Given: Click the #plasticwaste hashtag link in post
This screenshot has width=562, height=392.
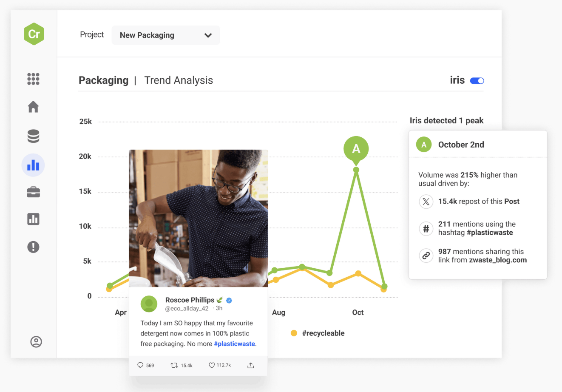Looking at the screenshot, I should tap(234, 344).
